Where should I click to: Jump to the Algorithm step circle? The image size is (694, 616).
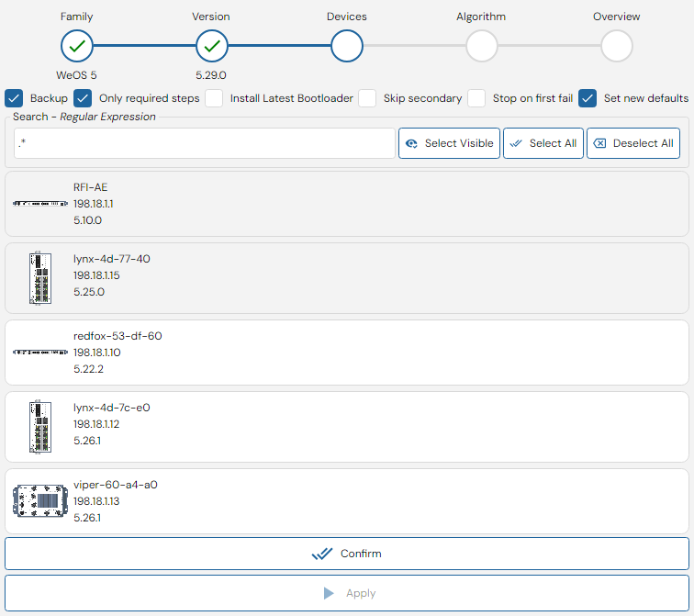point(482,46)
